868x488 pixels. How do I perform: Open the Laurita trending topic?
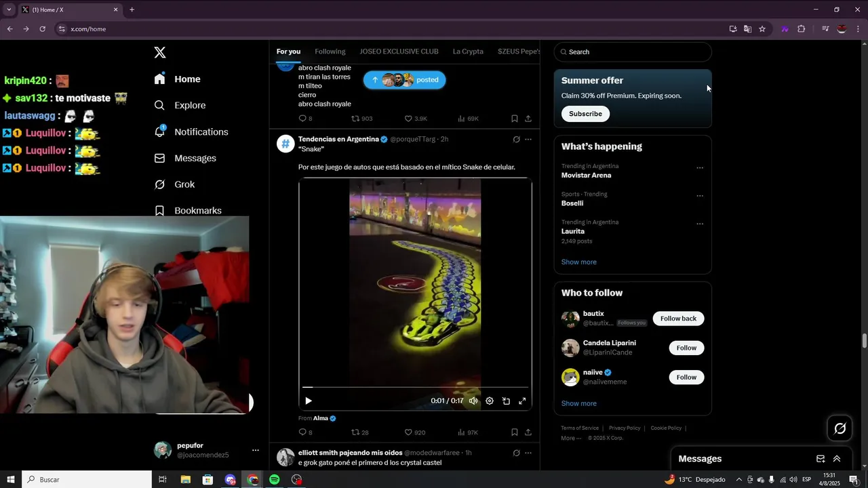[x=573, y=231]
